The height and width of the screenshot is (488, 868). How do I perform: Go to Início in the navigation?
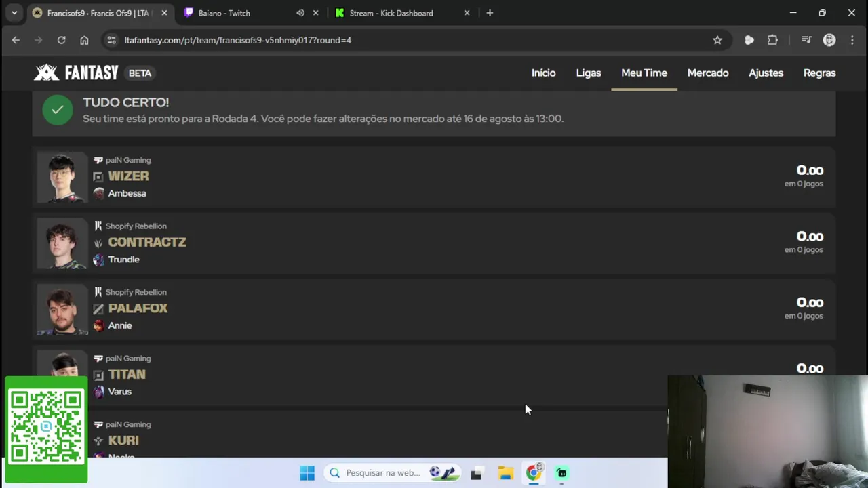point(543,73)
